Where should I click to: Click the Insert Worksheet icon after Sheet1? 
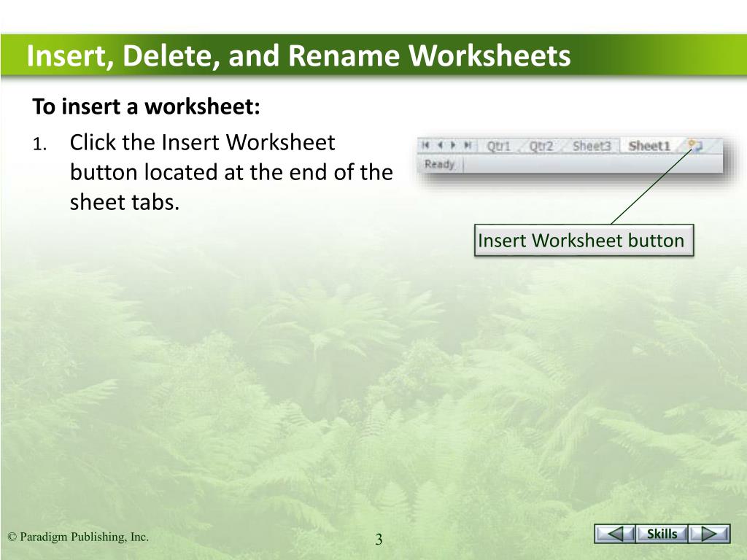point(695,145)
